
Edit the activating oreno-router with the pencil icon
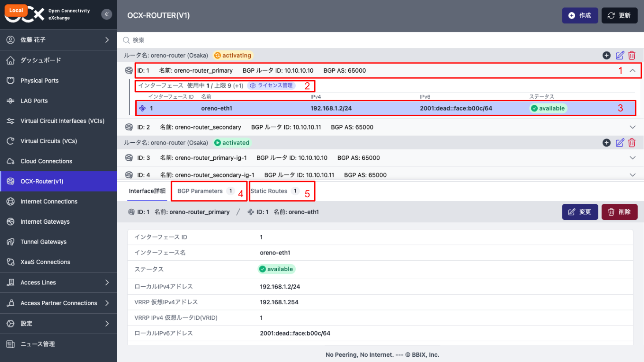[620, 55]
